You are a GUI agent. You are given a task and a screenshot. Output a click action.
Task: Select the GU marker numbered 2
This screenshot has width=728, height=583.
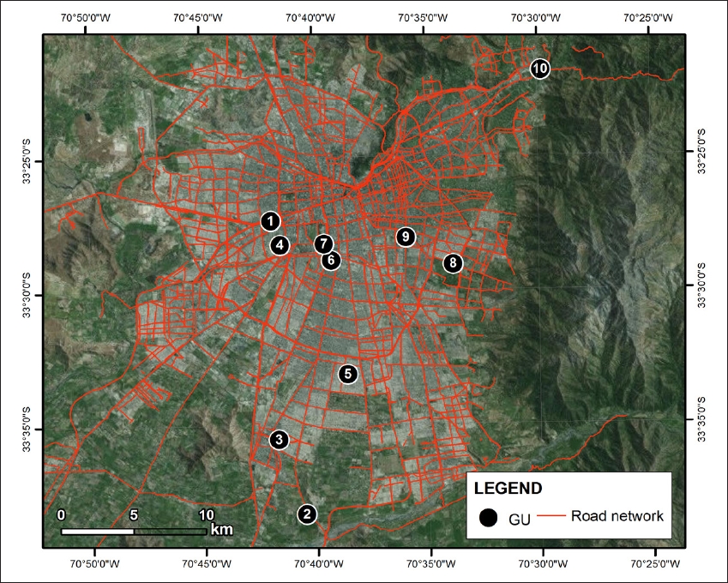click(x=307, y=514)
